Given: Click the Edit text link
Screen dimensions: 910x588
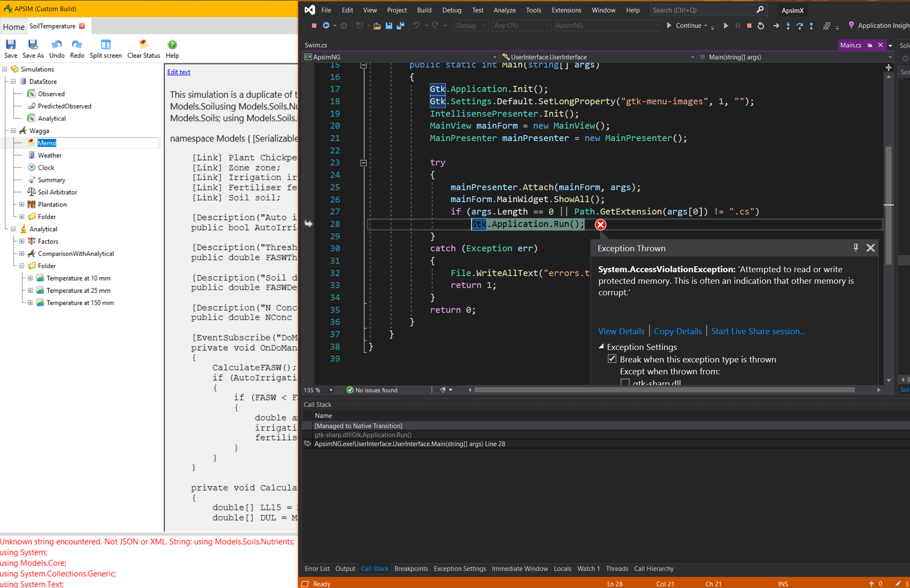Looking at the screenshot, I should tap(179, 72).
